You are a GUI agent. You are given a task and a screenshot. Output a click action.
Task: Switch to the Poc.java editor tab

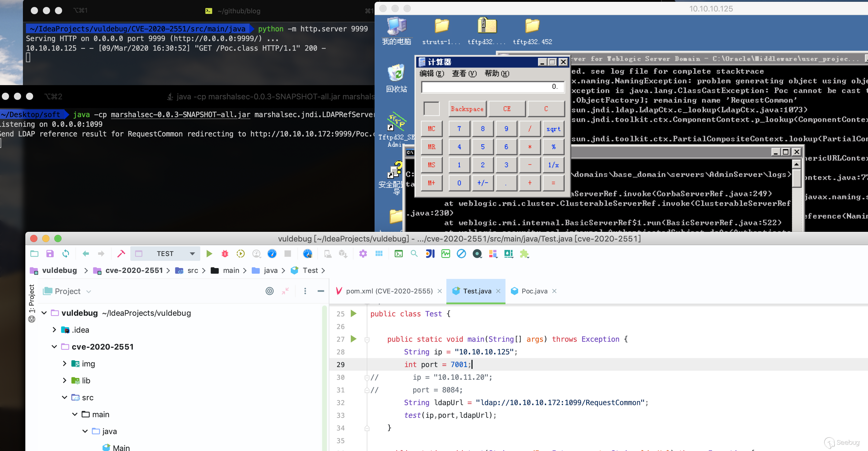click(x=534, y=291)
